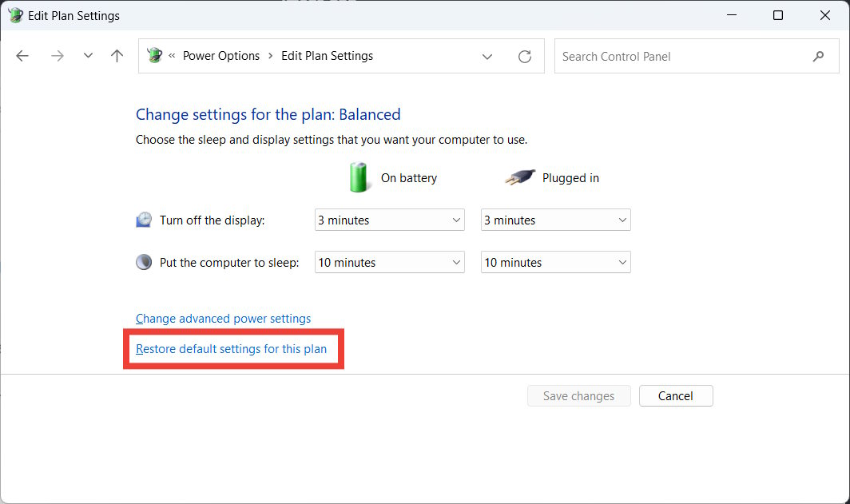Click the battery icon above On battery

359,177
